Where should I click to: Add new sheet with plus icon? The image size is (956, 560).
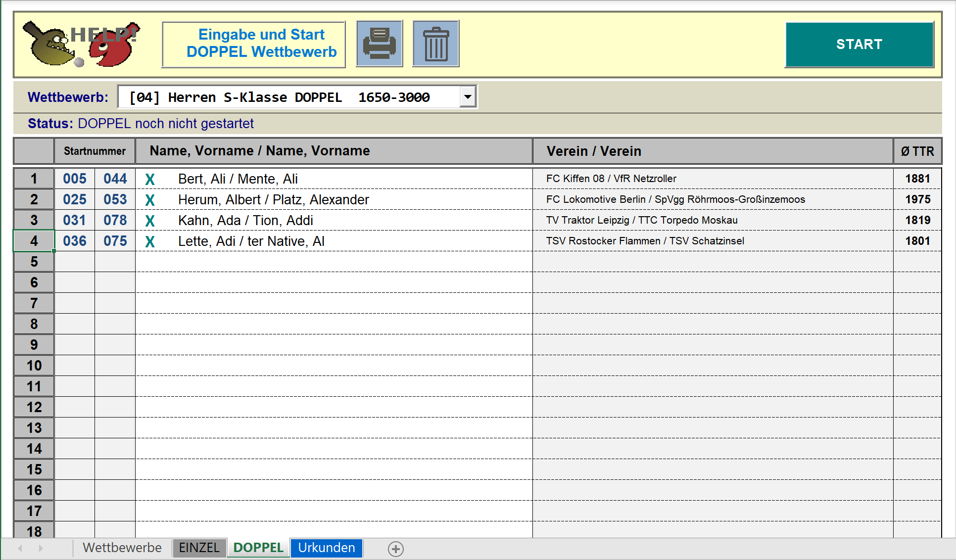click(395, 549)
